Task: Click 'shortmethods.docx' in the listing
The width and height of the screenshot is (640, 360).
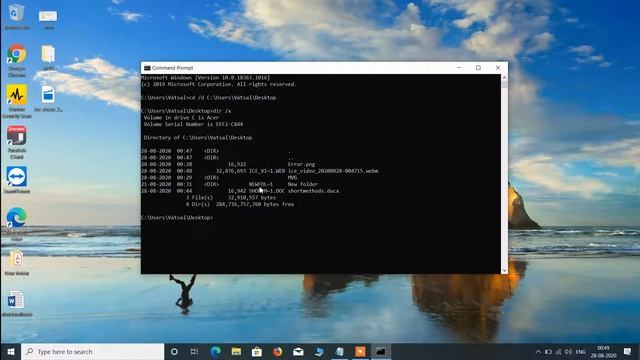Action: tap(313, 191)
